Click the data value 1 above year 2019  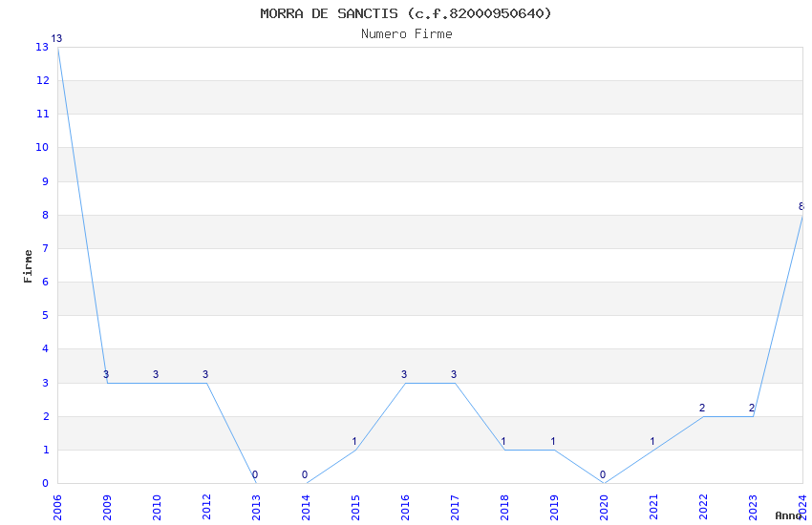click(x=553, y=442)
